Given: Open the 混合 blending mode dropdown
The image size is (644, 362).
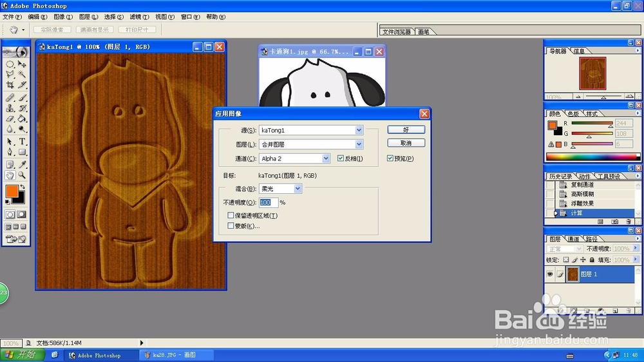Looking at the screenshot, I should [x=298, y=189].
